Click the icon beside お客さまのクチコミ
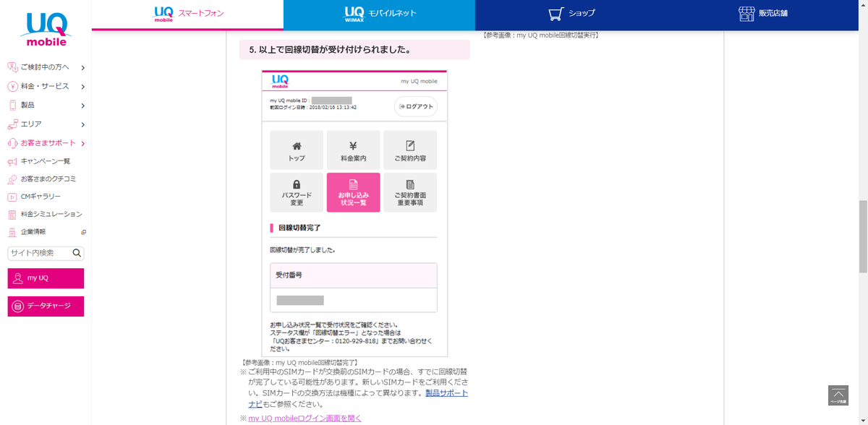The width and height of the screenshot is (868, 425). click(x=12, y=179)
